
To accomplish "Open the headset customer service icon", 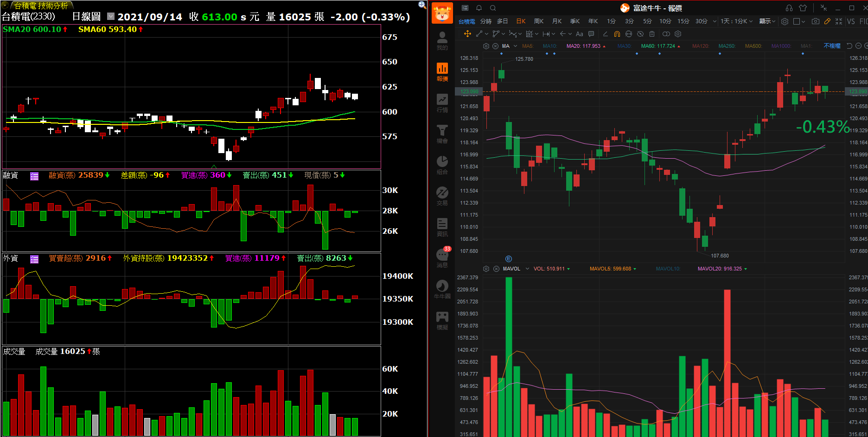I will pyautogui.click(x=789, y=8).
